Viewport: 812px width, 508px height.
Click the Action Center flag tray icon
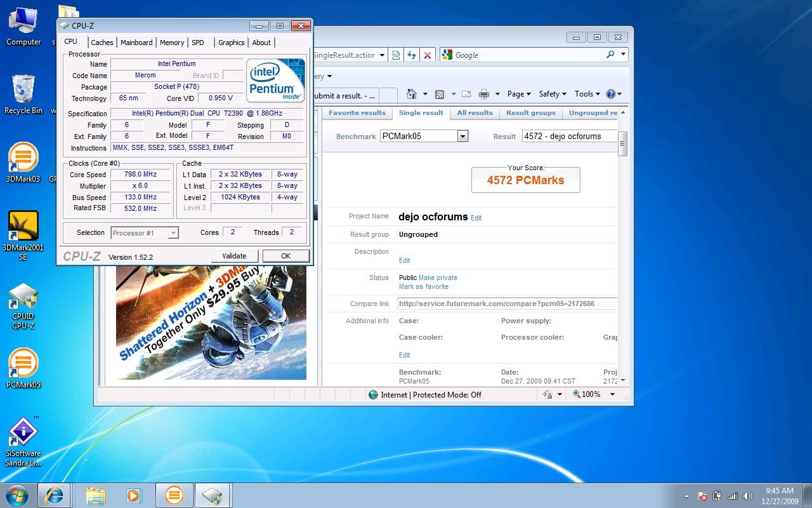[702, 496]
